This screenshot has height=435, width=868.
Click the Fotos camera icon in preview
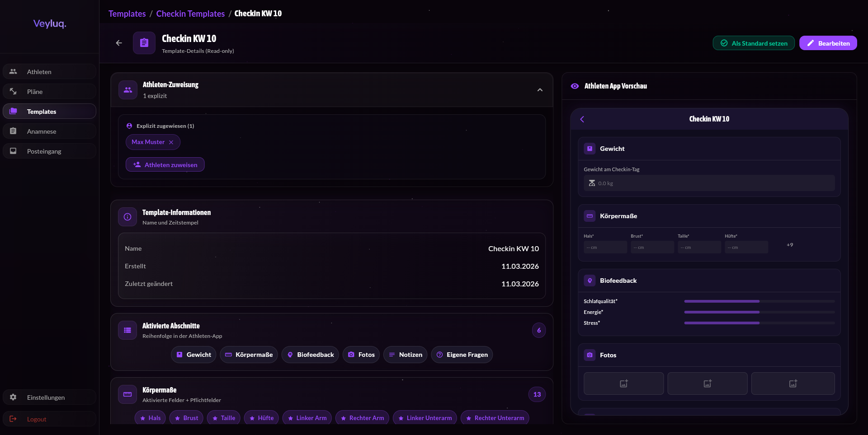point(590,355)
